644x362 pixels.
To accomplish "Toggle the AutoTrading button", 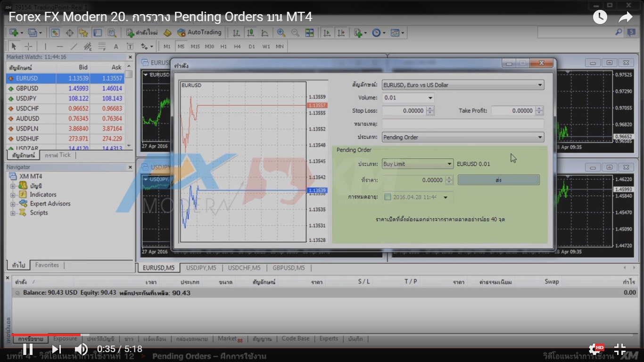I will coord(199,33).
